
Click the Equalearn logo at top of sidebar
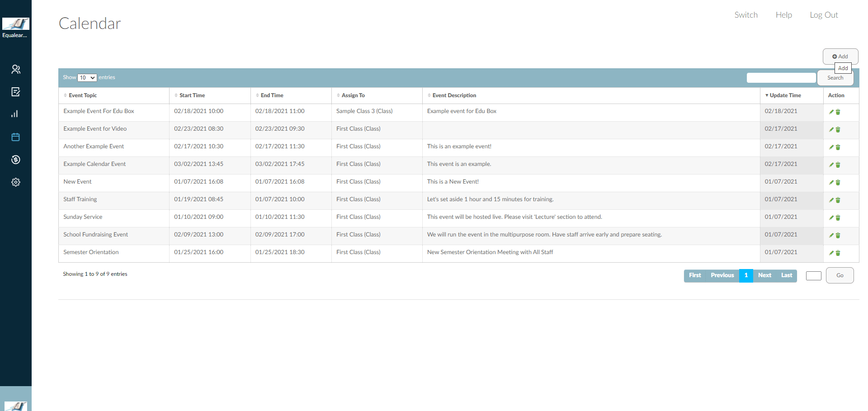[x=16, y=24]
